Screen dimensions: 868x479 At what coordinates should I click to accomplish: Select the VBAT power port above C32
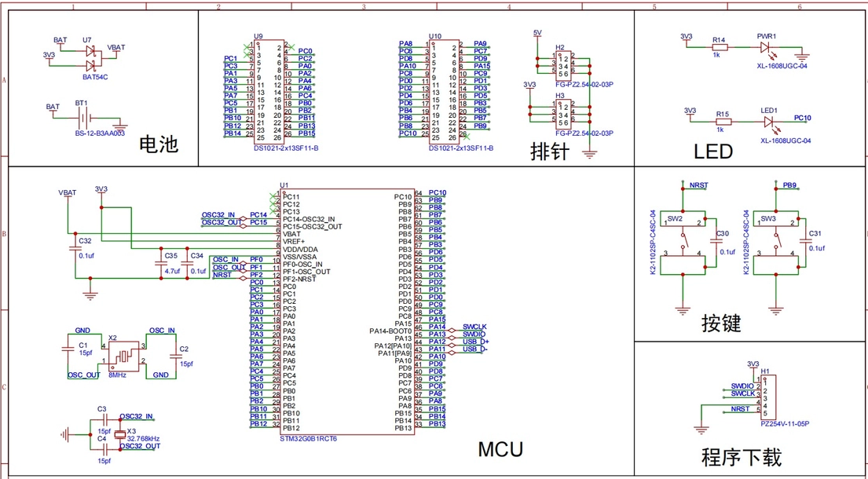(x=67, y=194)
